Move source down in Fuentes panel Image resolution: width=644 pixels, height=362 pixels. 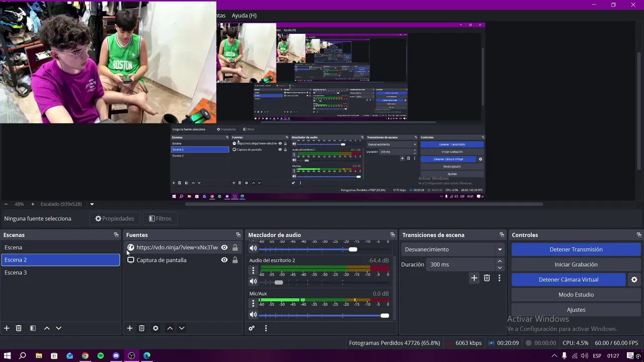182,328
